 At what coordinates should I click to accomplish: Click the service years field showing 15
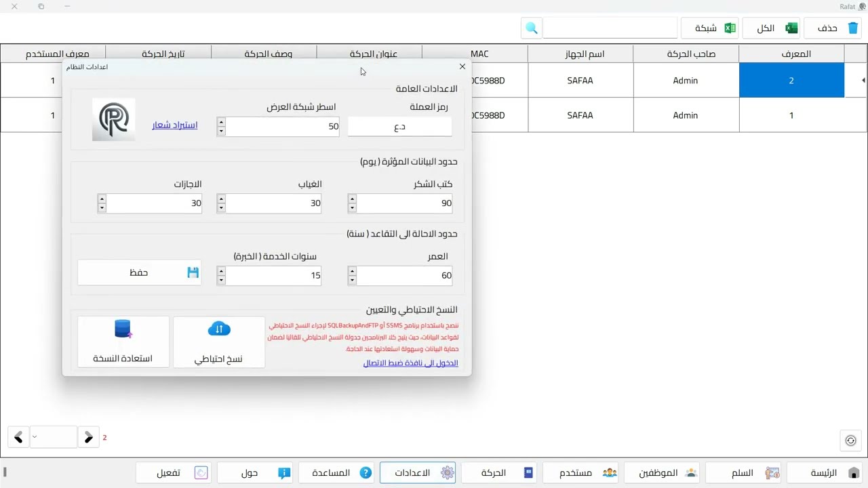coord(273,275)
